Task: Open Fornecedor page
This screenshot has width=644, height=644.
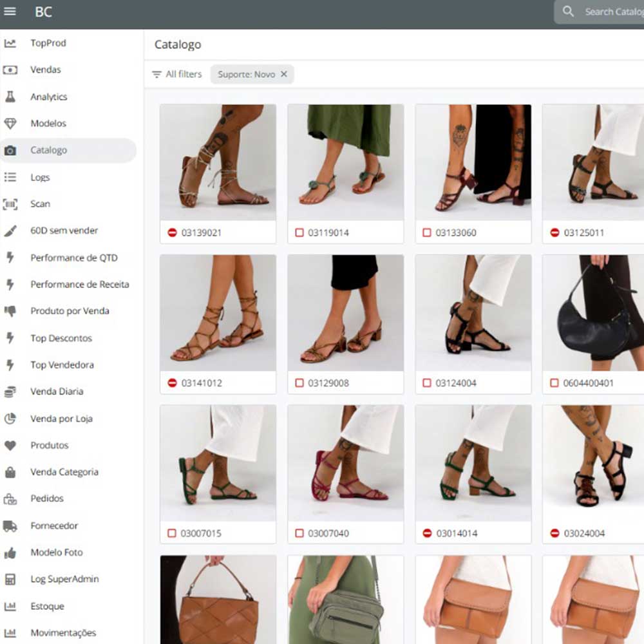Action: [x=54, y=526]
